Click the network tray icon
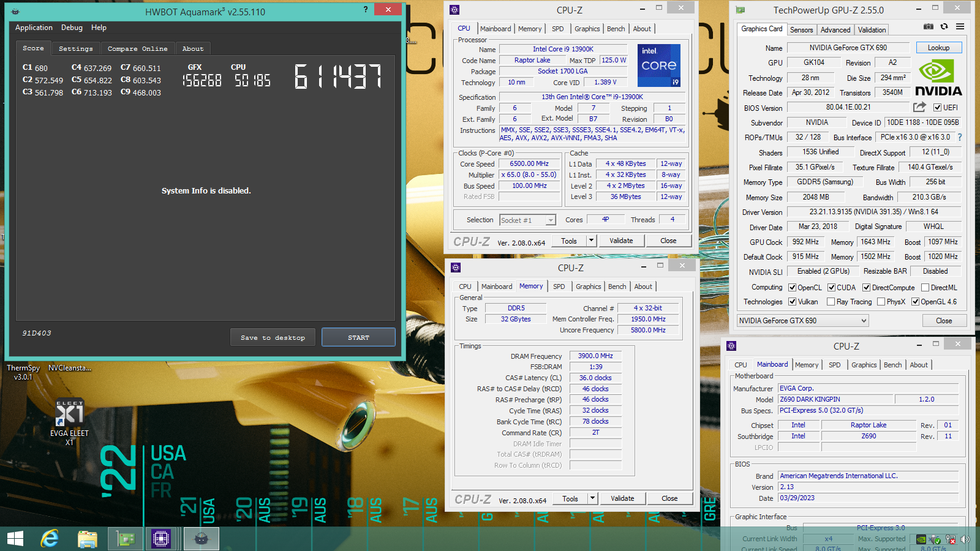 click(x=951, y=539)
